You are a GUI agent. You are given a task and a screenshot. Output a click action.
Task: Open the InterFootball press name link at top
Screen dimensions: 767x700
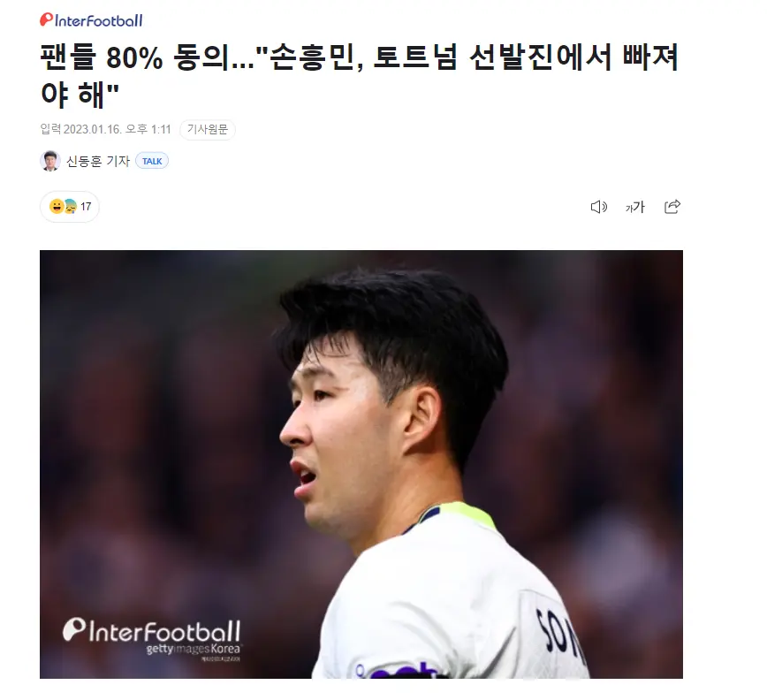[x=91, y=20]
